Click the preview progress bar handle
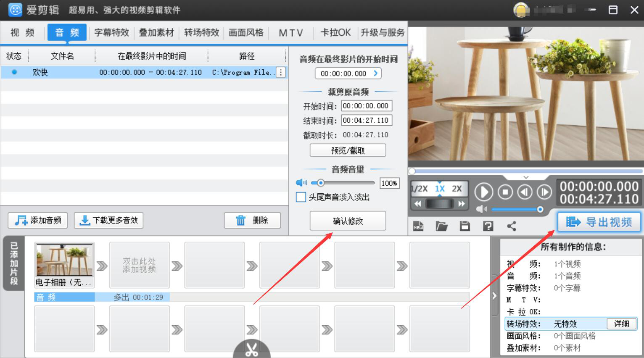The width and height of the screenshot is (644, 358). pyautogui.click(x=412, y=171)
